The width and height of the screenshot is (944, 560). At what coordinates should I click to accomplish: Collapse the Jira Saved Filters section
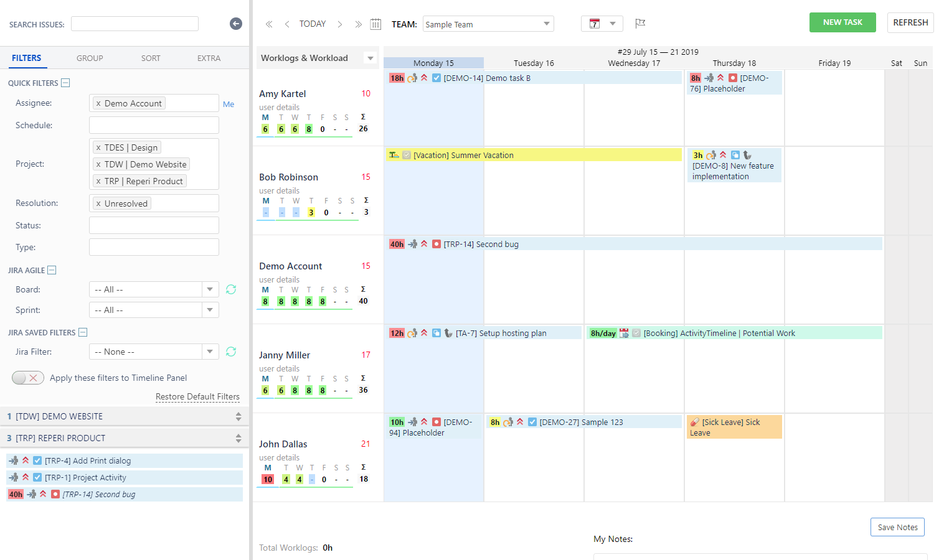[x=83, y=332]
